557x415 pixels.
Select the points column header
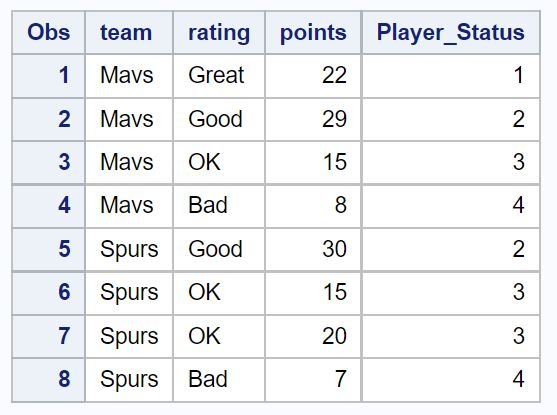pos(313,33)
